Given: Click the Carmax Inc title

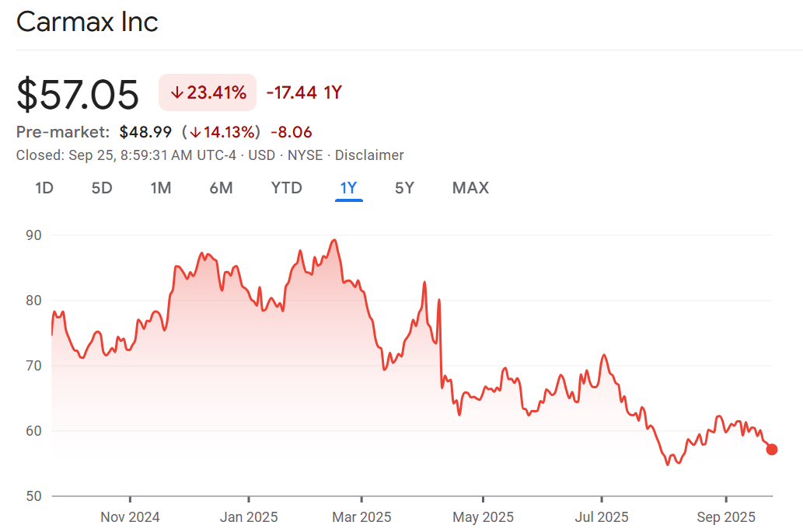Looking at the screenshot, I should [x=87, y=22].
